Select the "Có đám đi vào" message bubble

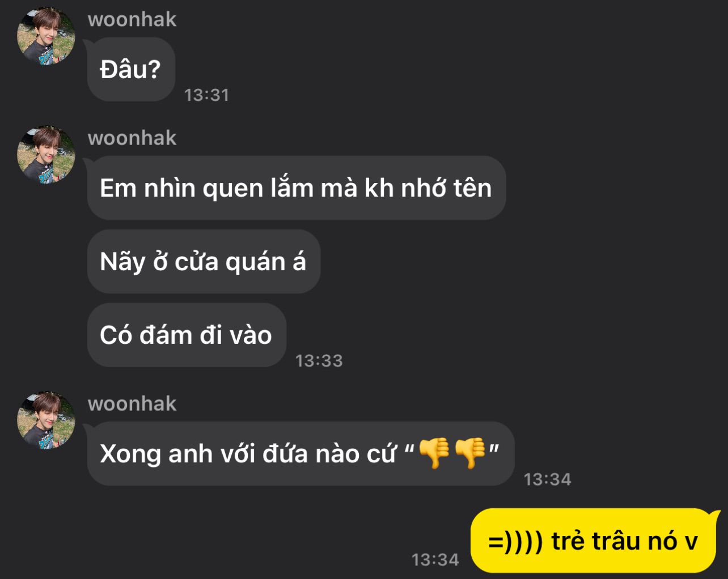click(187, 335)
